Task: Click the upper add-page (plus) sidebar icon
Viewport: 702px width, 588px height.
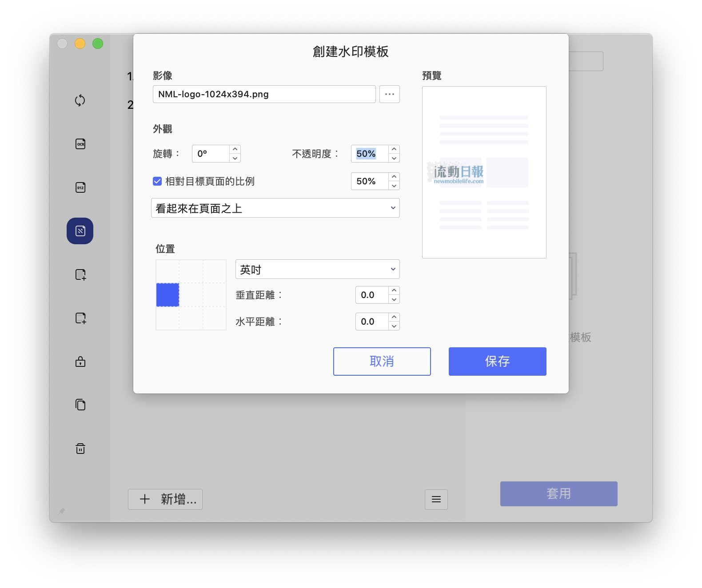Action: click(80, 274)
